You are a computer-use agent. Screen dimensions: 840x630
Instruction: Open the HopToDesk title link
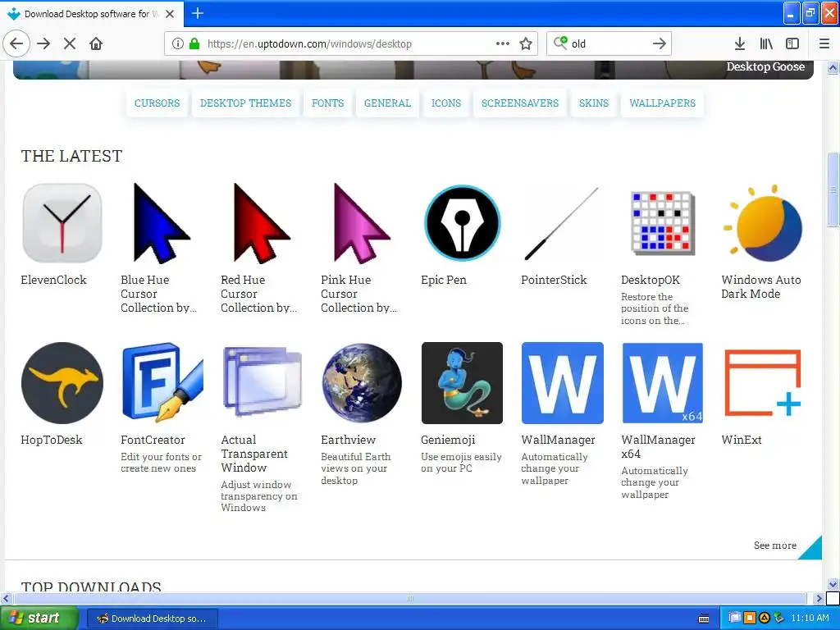[x=52, y=440]
